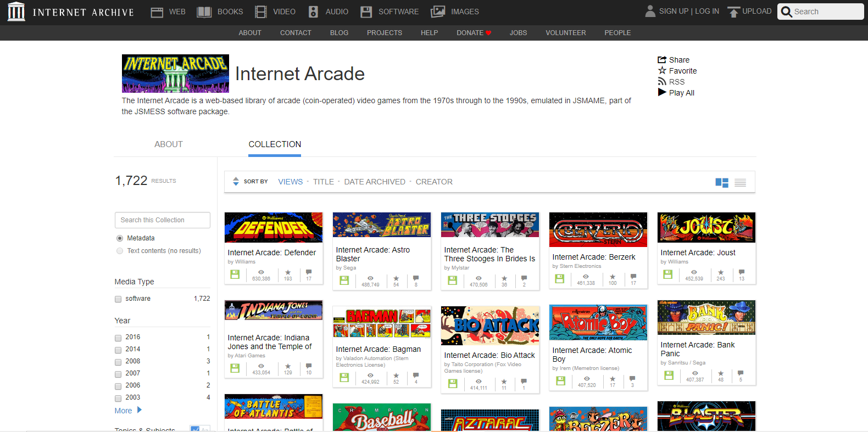Open the Web section icon
868x432 pixels.
coord(157,12)
